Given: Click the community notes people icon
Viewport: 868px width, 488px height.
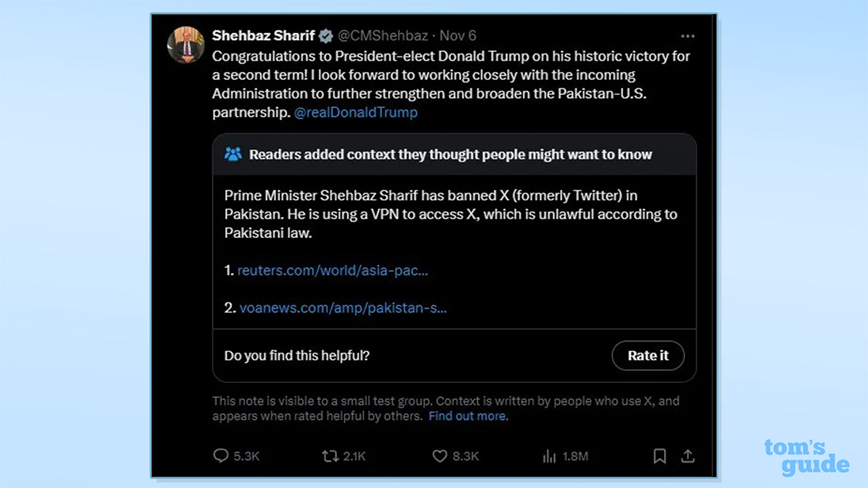Looking at the screenshot, I should pyautogui.click(x=233, y=155).
